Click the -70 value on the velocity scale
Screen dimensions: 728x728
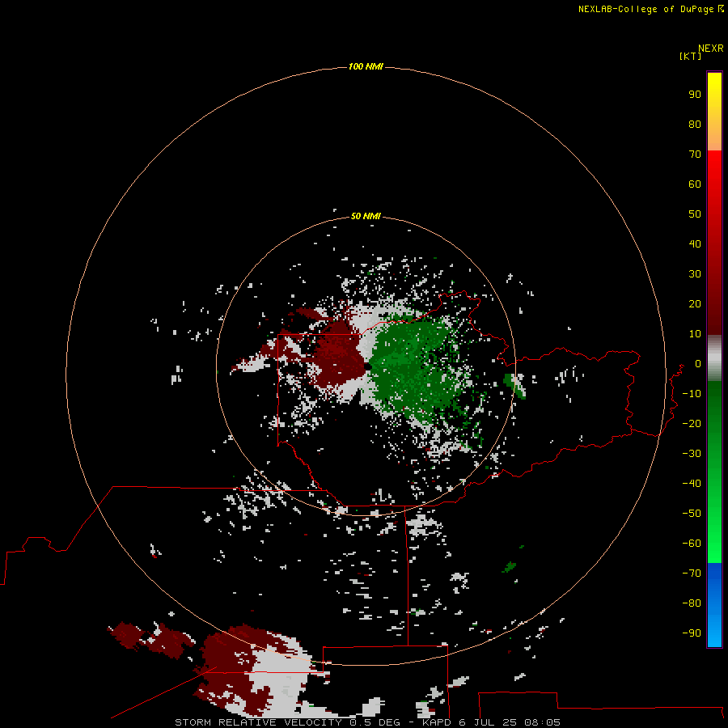tap(692, 573)
